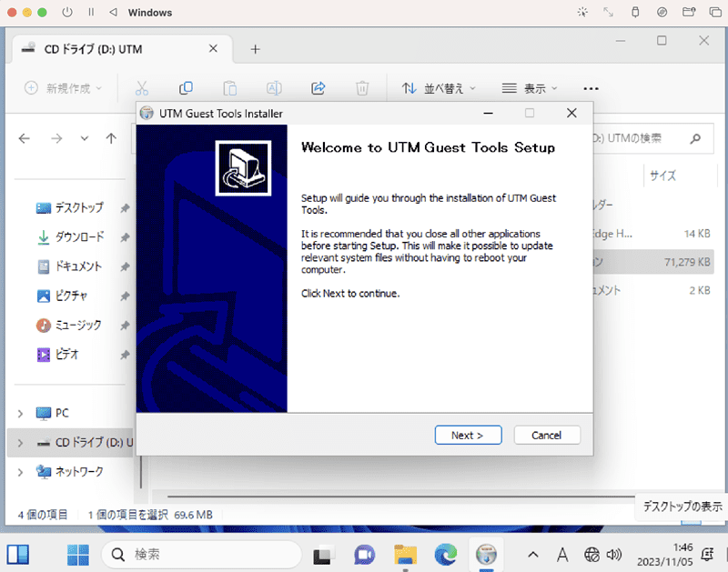This screenshot has width=728, height=572.
Task: Expand the CD ドライブ (D:) tree node
Action: pos(20,443)
